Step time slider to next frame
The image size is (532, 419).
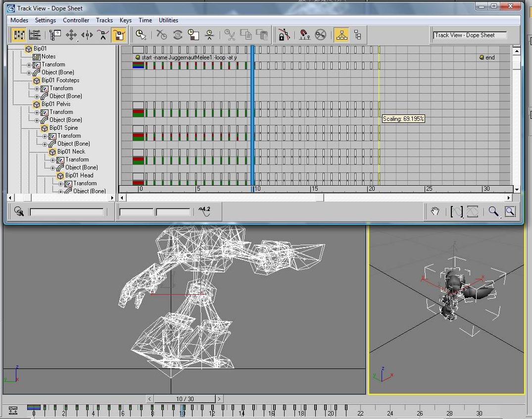(219, 399)
